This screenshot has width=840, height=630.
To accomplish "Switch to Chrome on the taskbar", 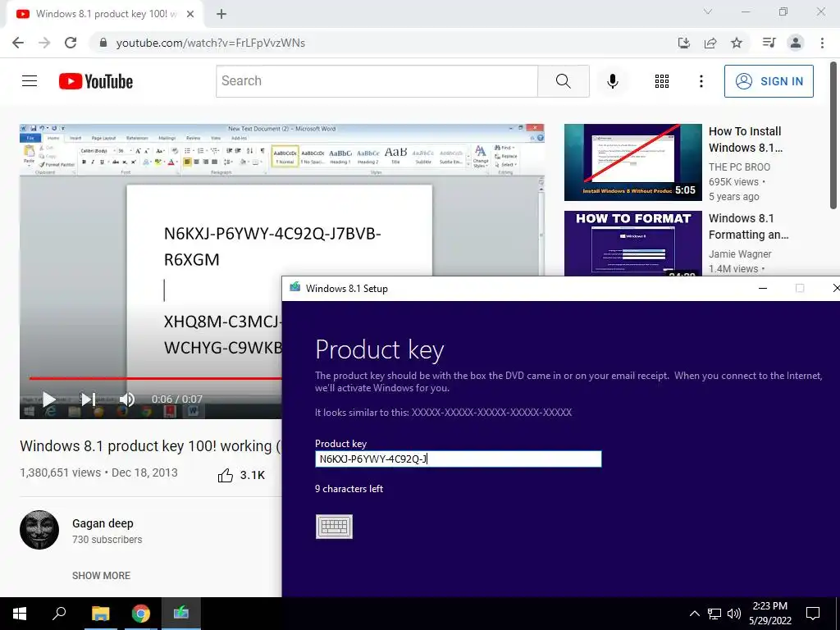I will (140, 614).
